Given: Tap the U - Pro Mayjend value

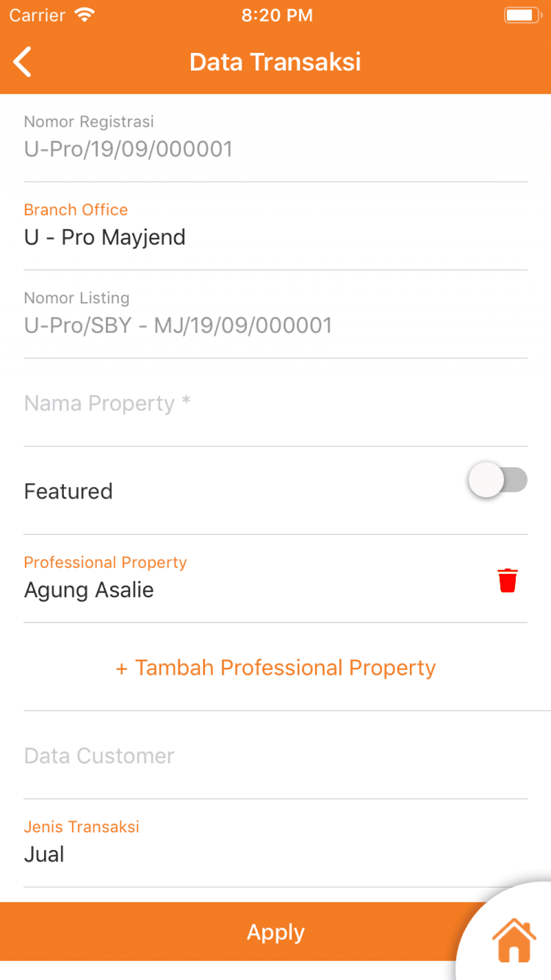Looking at the screenshot, I should click(x=105, y=237).
